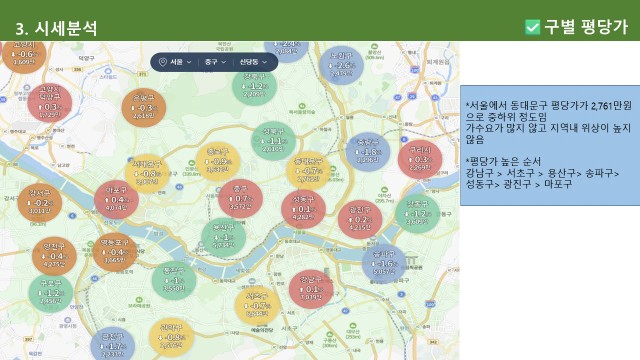Viewport: 640px width, 360px height.
Task: Select the 영등포구 price bubble
Action: click(115, 252)
